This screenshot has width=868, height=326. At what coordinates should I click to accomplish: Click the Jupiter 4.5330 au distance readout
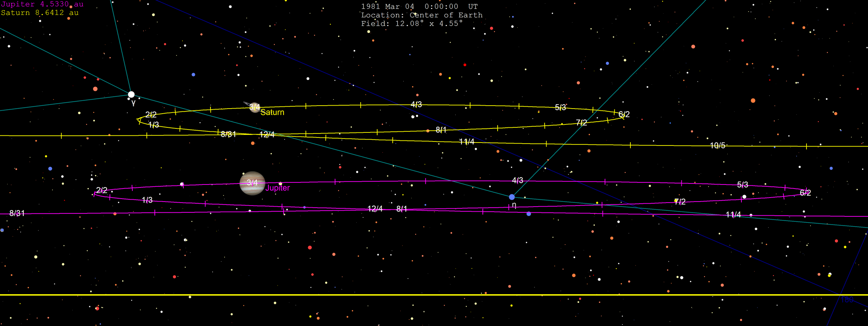(42, 4)
